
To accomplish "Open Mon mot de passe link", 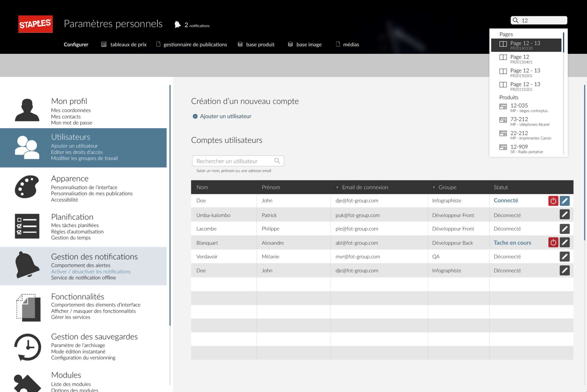I will (x=72, y=123).
